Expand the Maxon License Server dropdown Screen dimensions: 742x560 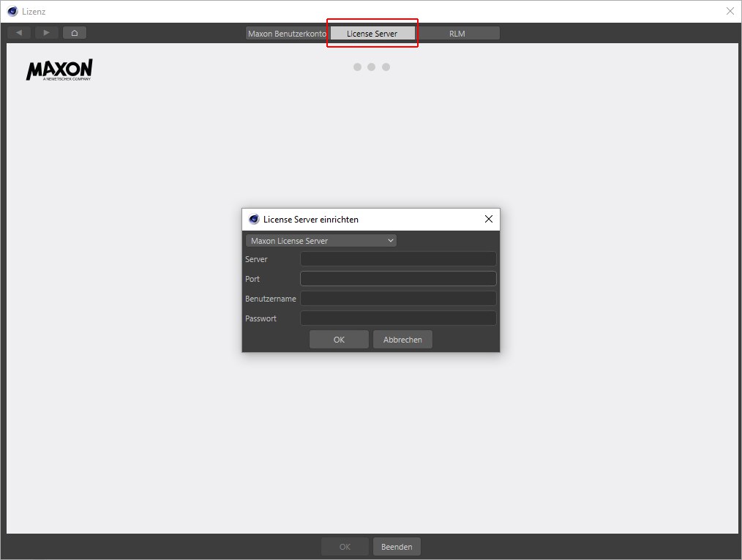pyautogui.click(x=321, y=241)
